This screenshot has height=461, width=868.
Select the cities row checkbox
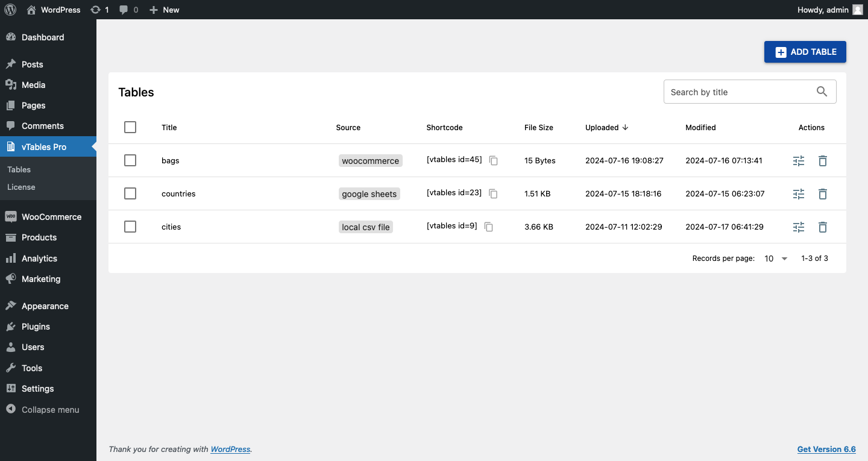(x=130, y=227)
